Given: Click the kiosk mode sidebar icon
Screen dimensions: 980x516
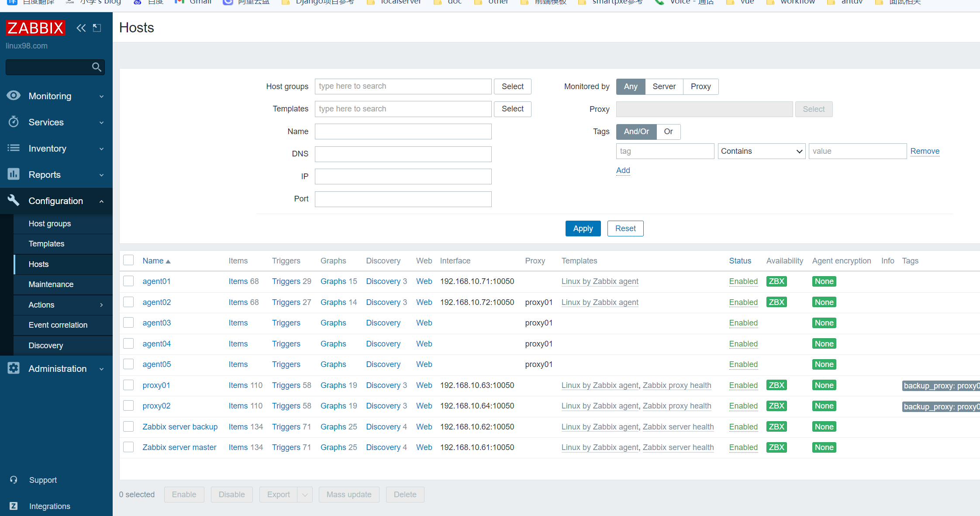Looking at the screenshot, I should tap(97, 28).
